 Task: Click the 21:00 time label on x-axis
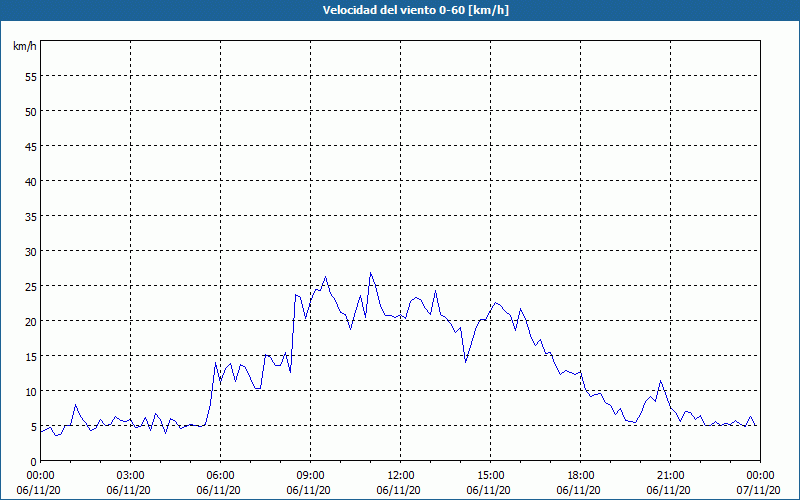[670, 476]
